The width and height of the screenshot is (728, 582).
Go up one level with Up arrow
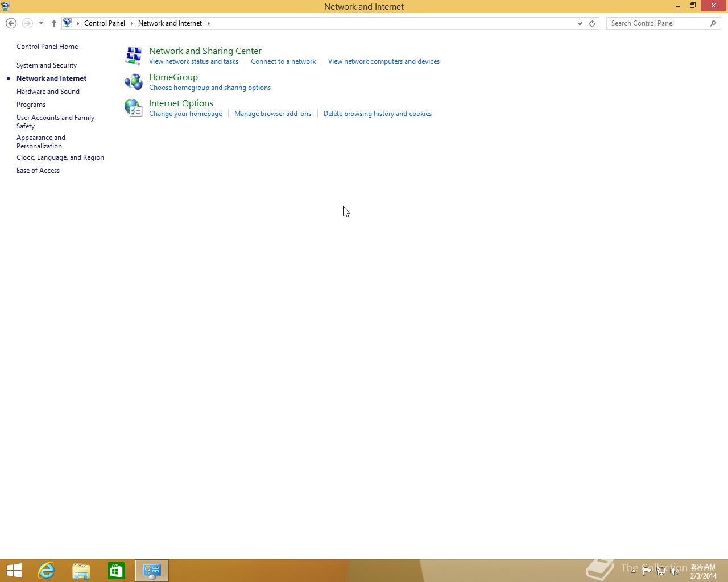(54, 23)
